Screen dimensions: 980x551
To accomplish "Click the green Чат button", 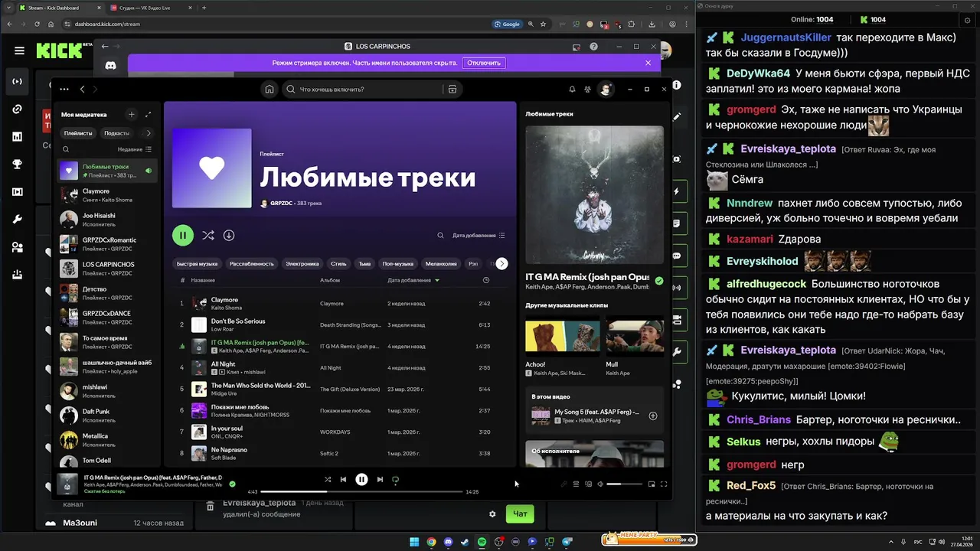I will click(x=520, y=514).
